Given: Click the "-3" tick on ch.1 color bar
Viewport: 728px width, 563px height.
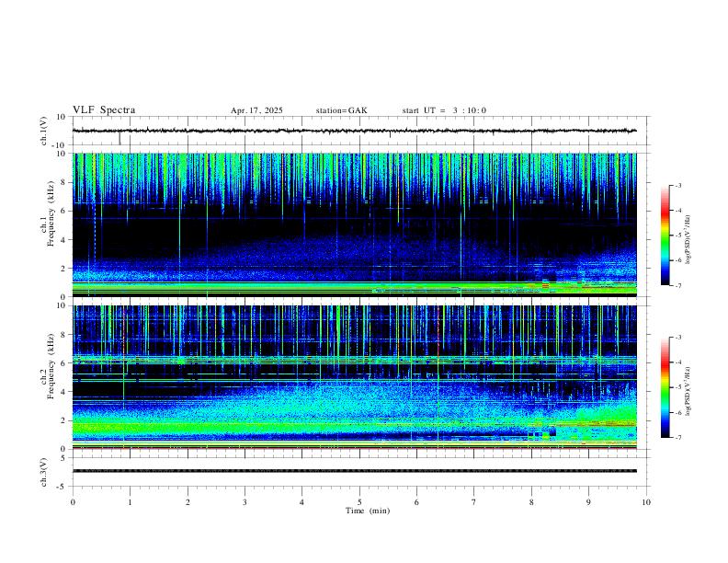Looking at the screenshot, I should click(x=677, y=185).
